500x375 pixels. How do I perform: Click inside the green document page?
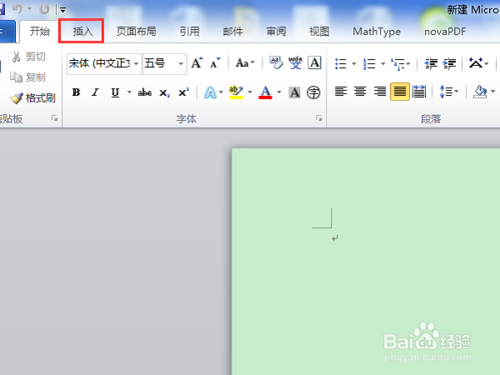tap(366, 262)
